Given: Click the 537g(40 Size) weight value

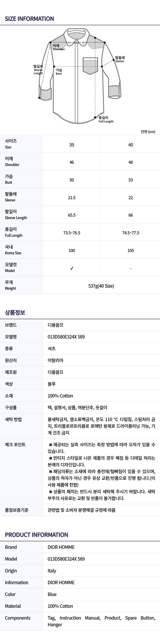Looking at the screenshot, I should tap(101, 286).
